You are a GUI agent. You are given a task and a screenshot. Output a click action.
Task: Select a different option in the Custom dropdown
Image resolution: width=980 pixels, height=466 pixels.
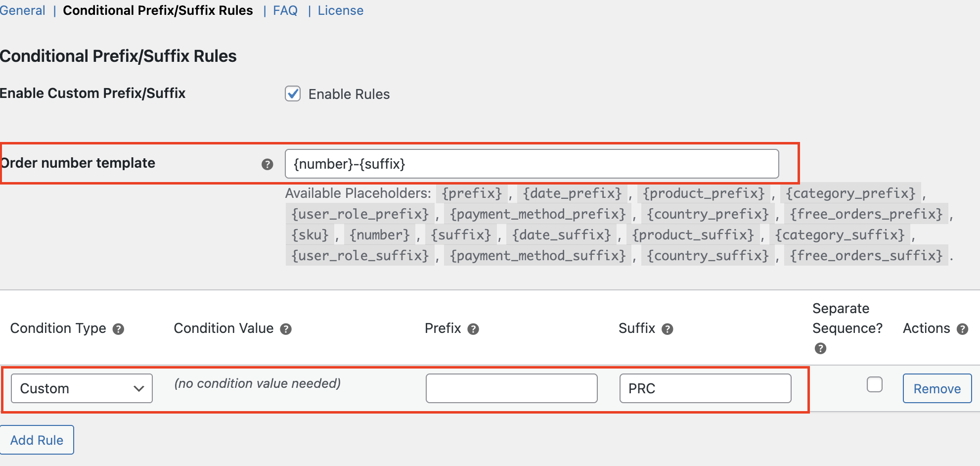[x=81, y=388]
